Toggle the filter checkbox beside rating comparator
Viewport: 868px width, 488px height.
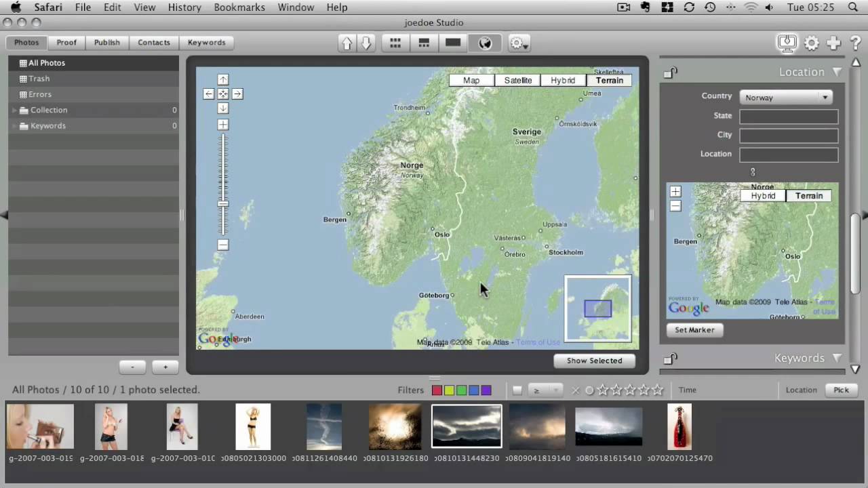tap(517, 390)
